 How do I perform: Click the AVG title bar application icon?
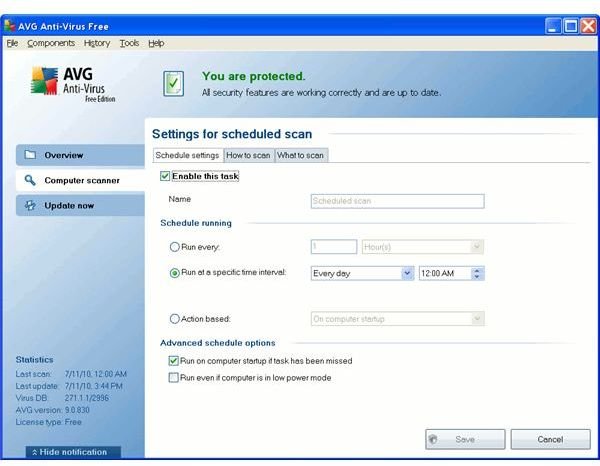click(10, 26)
